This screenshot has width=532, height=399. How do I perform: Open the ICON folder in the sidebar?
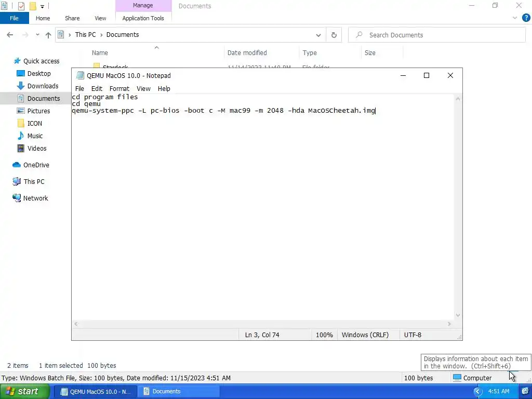[35, 124]
